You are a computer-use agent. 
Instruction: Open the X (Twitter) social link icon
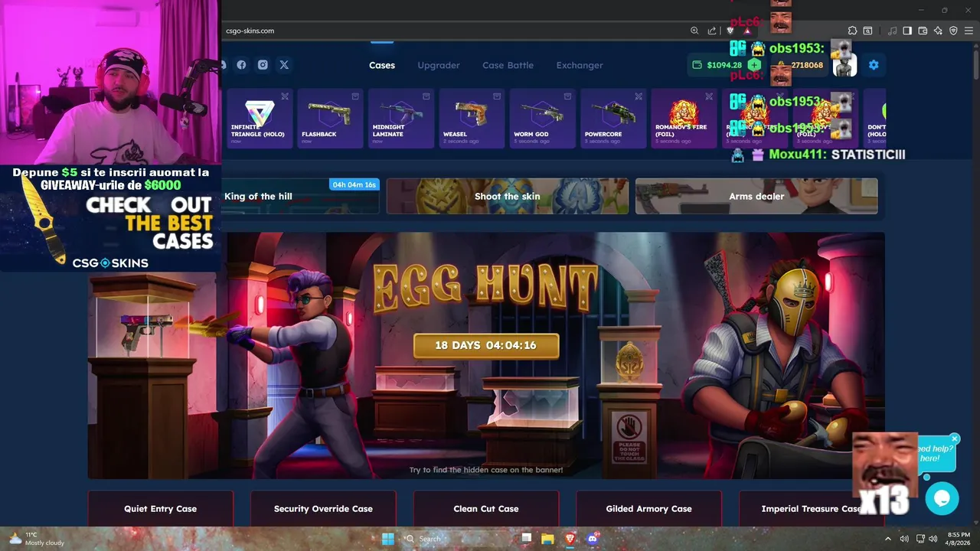(x=284, y=65)
